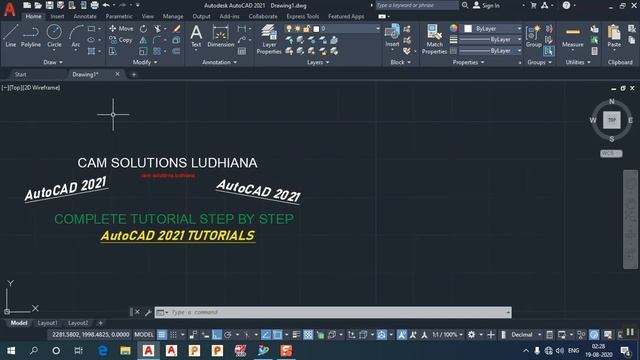Toggle snap mode in status bar

tap(173, 335)
